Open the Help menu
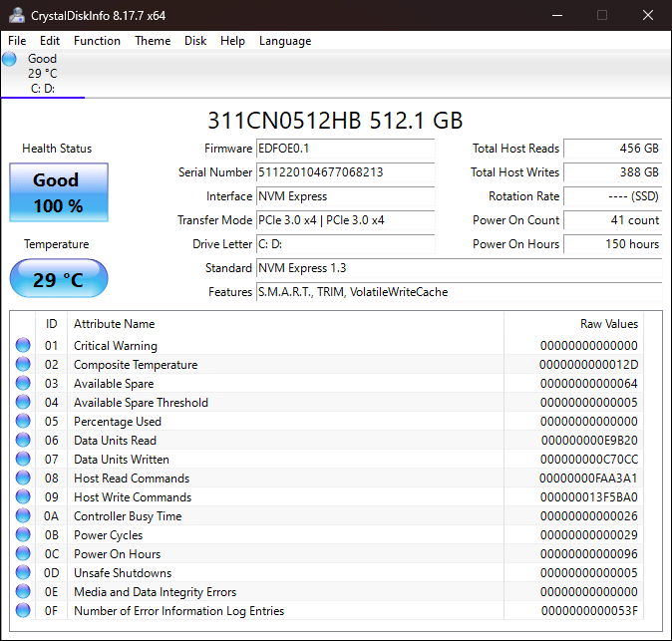 pos(232,41)
